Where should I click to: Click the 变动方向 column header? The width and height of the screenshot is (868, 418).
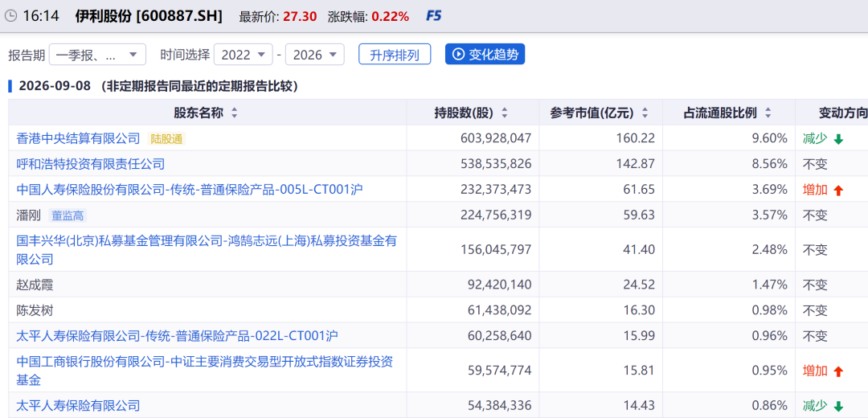pos(843,113)
